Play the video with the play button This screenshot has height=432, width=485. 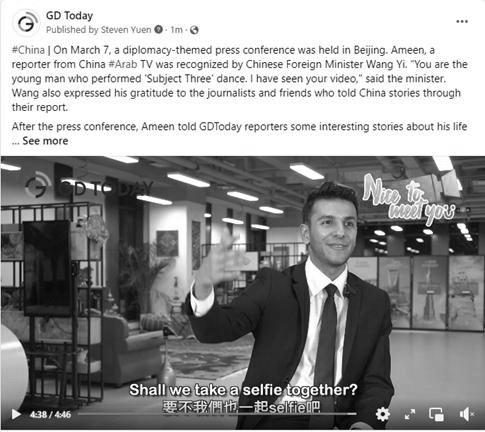[x=16, y=414]
